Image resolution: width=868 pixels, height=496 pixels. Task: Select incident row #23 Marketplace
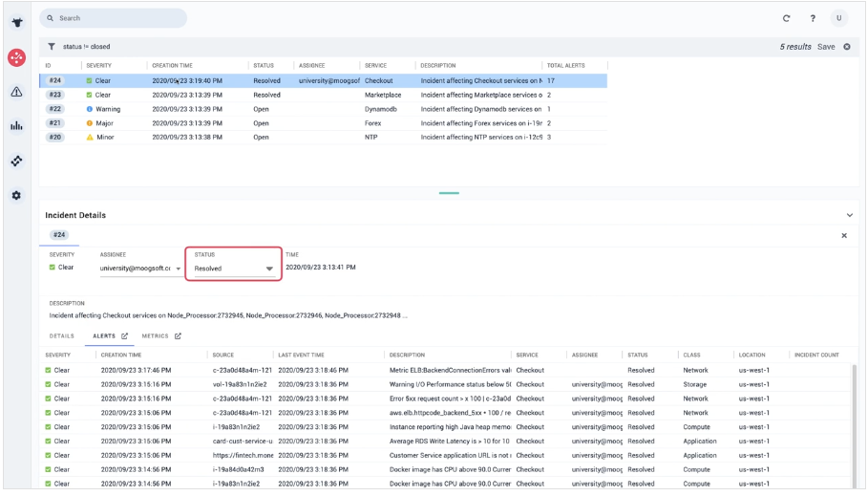pyautogui.click(x=324, y=95)
